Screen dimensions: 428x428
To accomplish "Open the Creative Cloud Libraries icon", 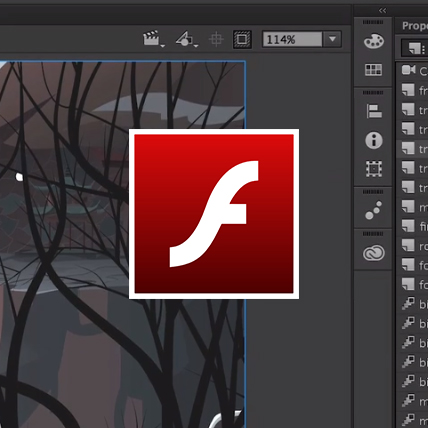I will click(373, 253).
